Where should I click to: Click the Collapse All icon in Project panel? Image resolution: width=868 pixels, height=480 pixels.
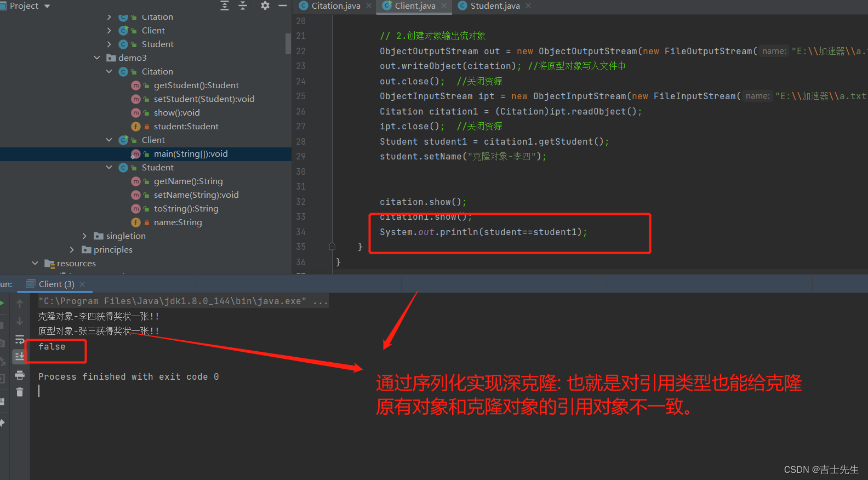[243, 5]
